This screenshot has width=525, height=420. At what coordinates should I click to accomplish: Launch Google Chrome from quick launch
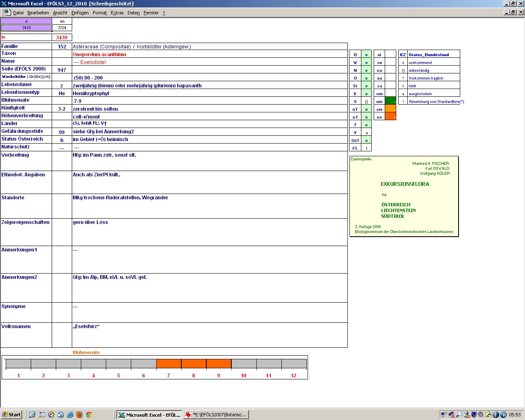click(89, 415)
